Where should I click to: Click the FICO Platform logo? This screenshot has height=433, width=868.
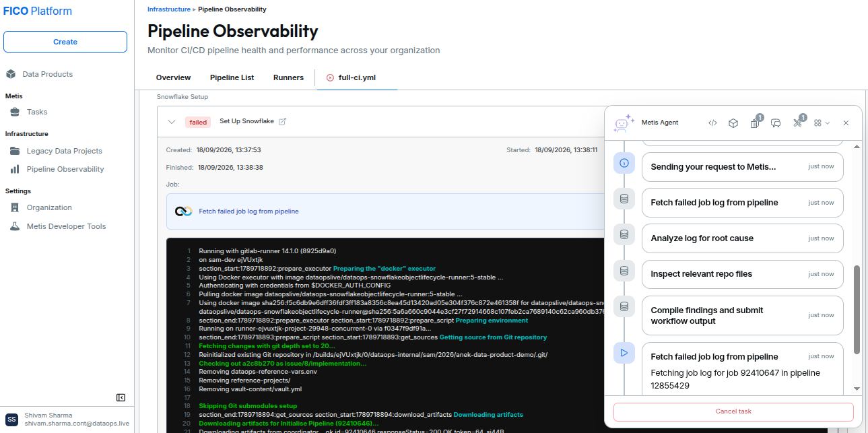coord(38,11)
